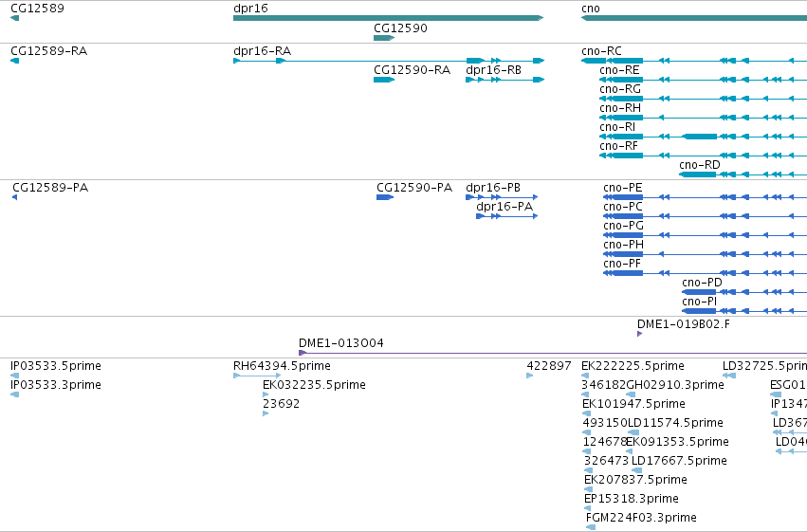This screenshot has width=807, height=532.
Task: Click the dpr16-PA protein label
Action: tap(504, 207)
